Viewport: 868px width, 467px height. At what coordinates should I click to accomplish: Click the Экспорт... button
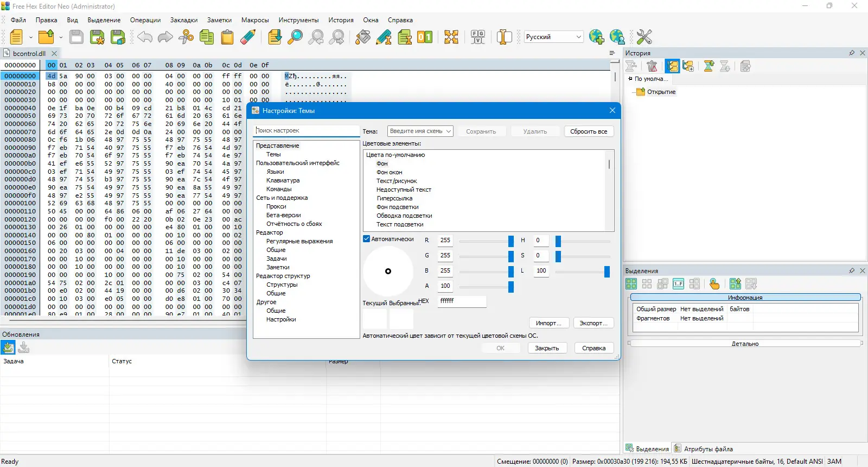[593, 323]
